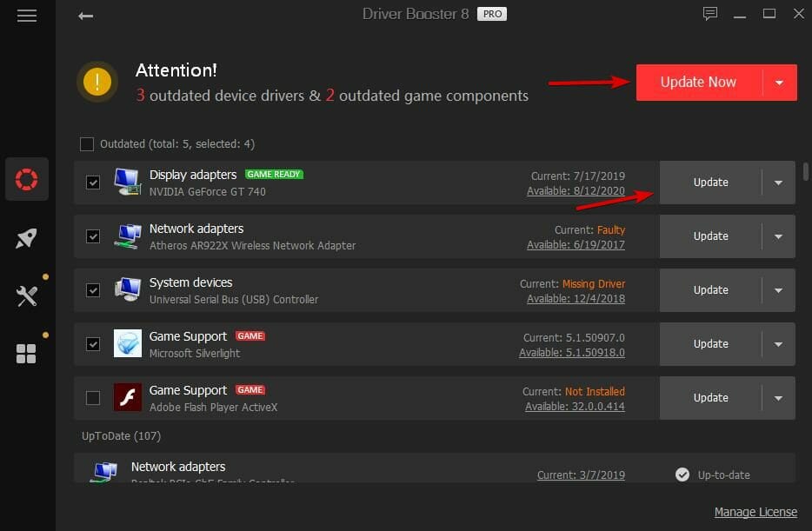This screenshot has width=812, height=531.
Task: Click the Faulty status text
Action: (611, 229)
